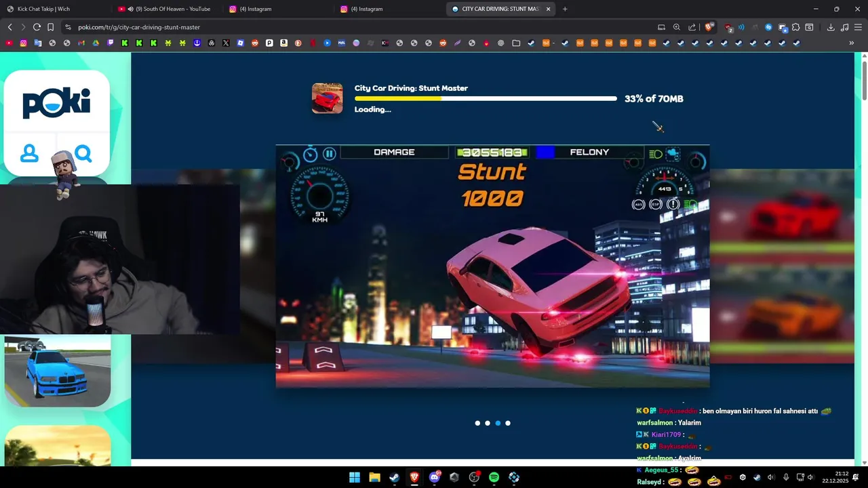The width and height of the screenshot is (868, 488).
Task: Bookmark this page with the bookmark icon
Action: click(50, 27)
